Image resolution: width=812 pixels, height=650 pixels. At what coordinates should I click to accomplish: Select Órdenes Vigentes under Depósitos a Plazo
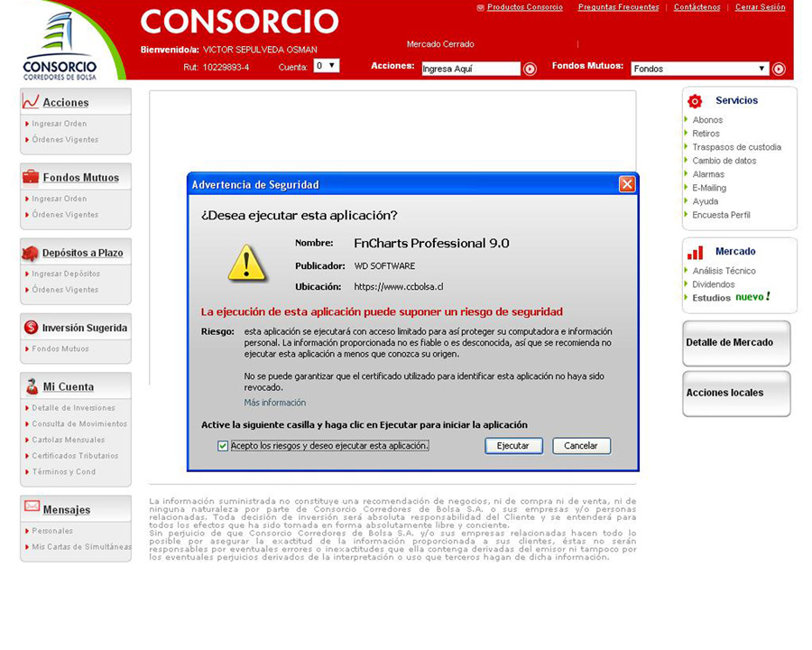point(65,290)
